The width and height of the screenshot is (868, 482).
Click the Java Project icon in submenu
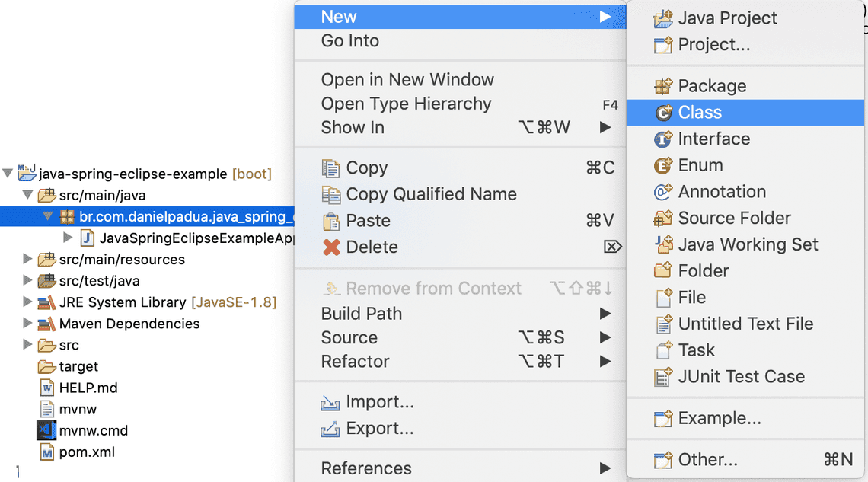(663, 19)
